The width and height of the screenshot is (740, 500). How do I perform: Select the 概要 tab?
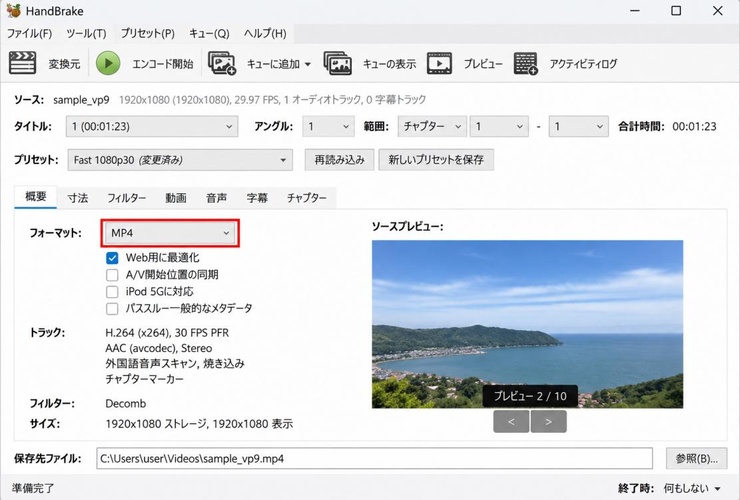pyautogui.click(x=35, y=197)
